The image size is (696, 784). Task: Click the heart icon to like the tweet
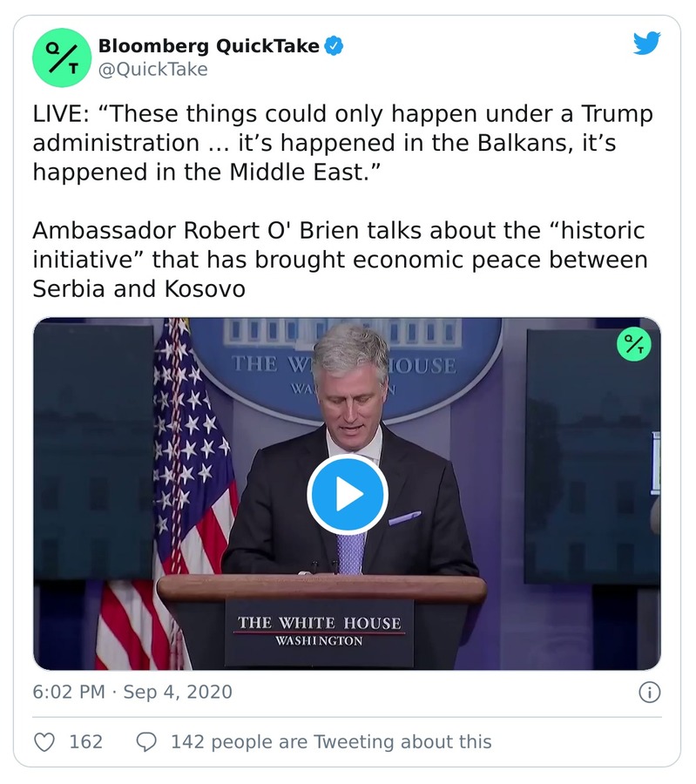(x=44, y=741)
